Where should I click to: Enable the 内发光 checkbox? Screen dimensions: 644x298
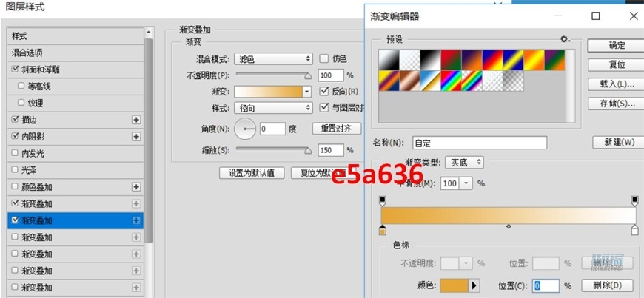click(16, 153)
